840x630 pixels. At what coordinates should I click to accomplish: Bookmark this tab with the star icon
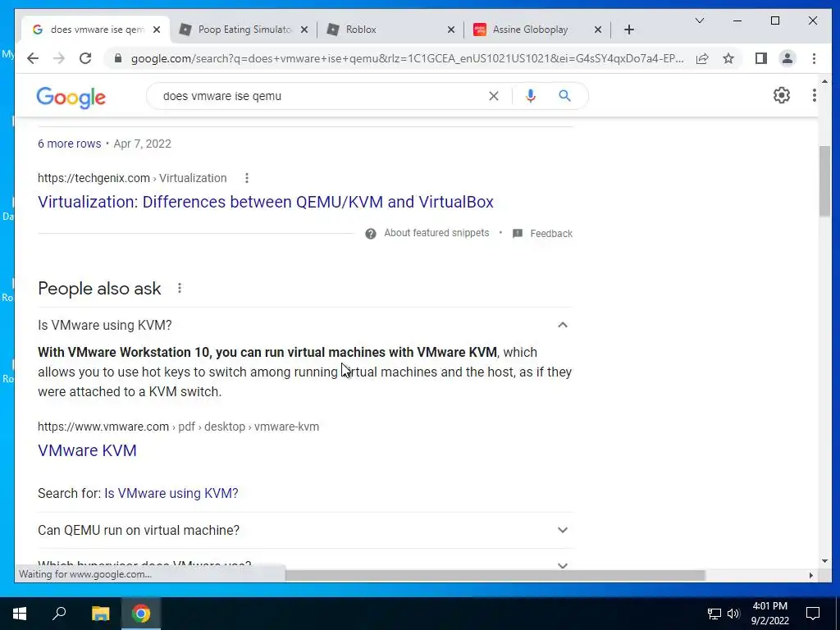pos(728,58)
